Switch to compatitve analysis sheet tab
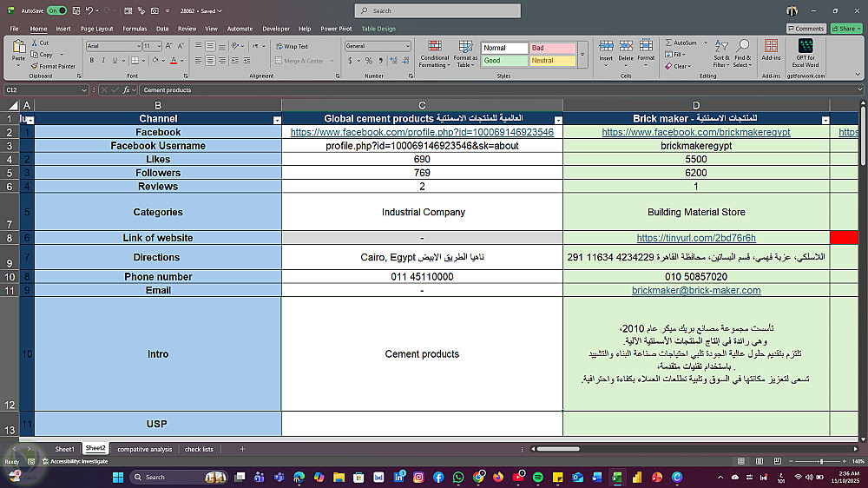The image size is (868, 488). coord(144,449)
